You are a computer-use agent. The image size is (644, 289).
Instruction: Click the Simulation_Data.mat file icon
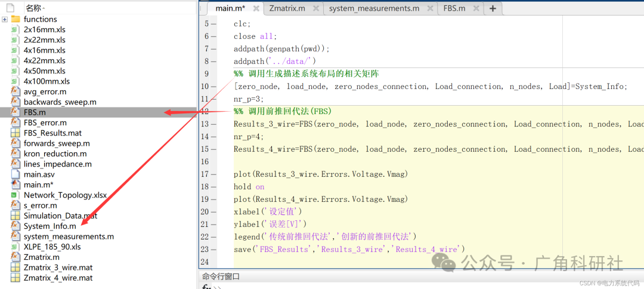pos(15,216)
